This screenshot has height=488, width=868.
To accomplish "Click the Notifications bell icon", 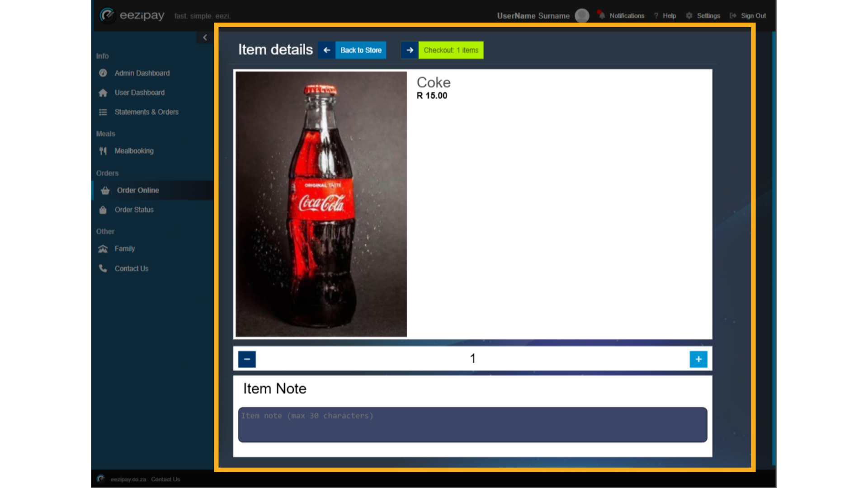I will tap(601, 15).
